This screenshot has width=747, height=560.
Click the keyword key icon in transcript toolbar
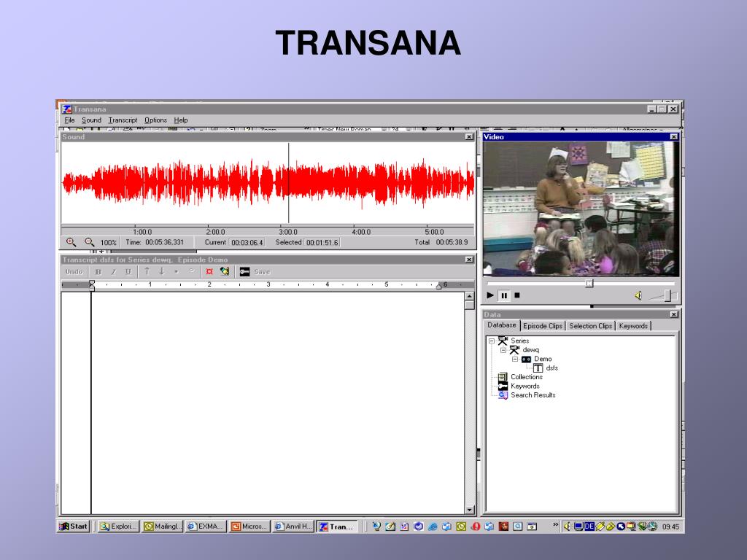coord(244,271)
